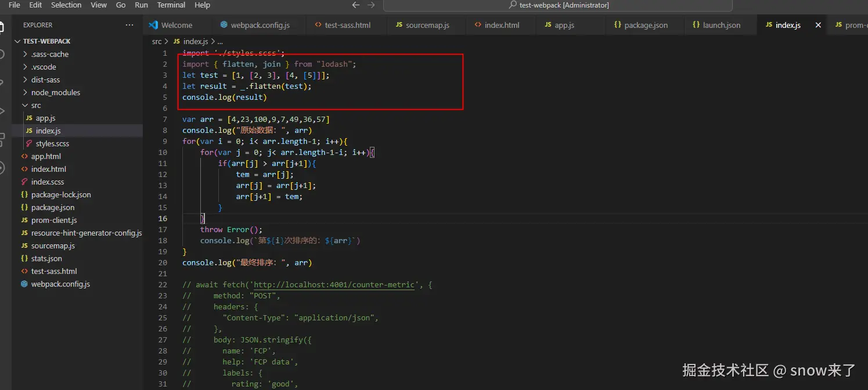Switch to the package.json editor tab
868x390 pixels.
[646, 25]
